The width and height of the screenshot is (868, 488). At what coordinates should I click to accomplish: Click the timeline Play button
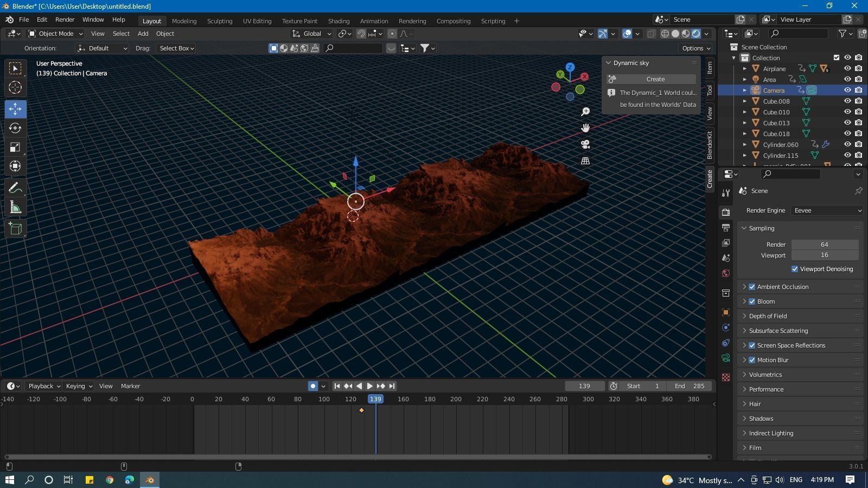pos(370,386)
